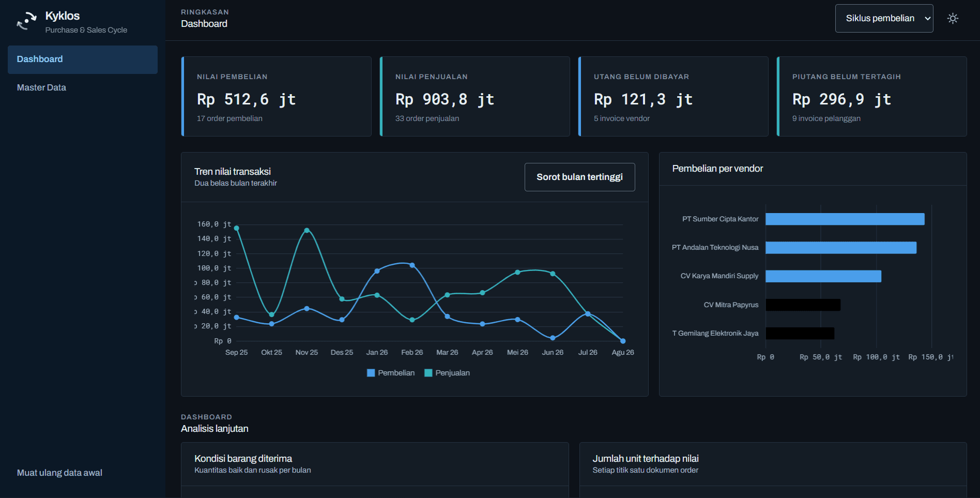Click the '5 invoice vendor' text
The width and height of the screenshot is (980, 498).
click(x=622, y=118)
